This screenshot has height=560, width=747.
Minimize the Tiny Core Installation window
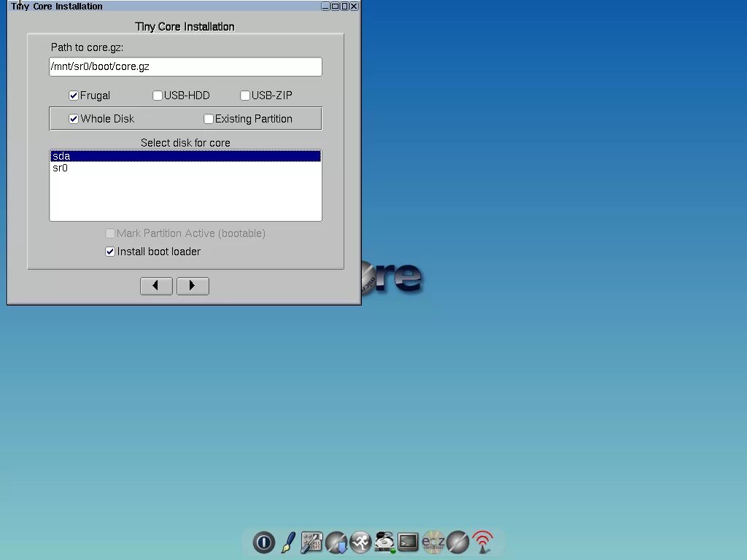(325, 6)
